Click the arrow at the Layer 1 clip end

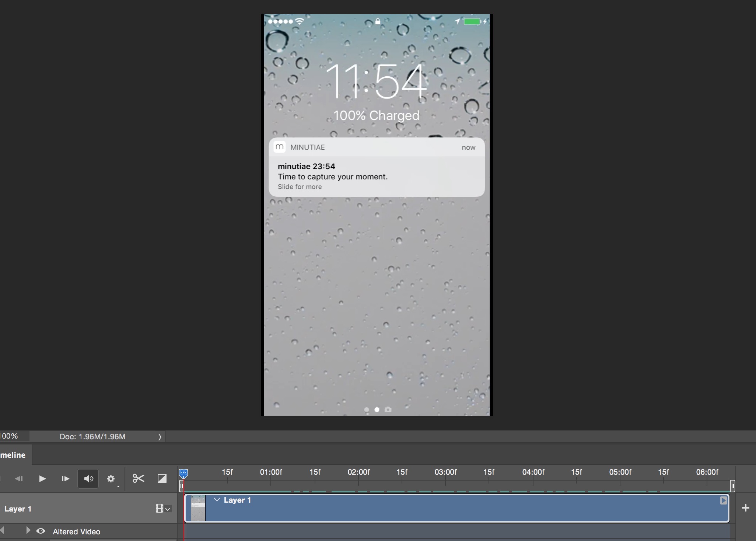[724, 500]
